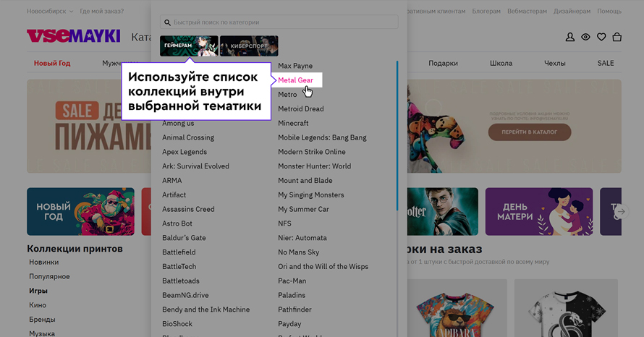Open the ARMA collection
Image resolution: width=644 pixels, height=337 pixels.
click(x=172, y=181)
